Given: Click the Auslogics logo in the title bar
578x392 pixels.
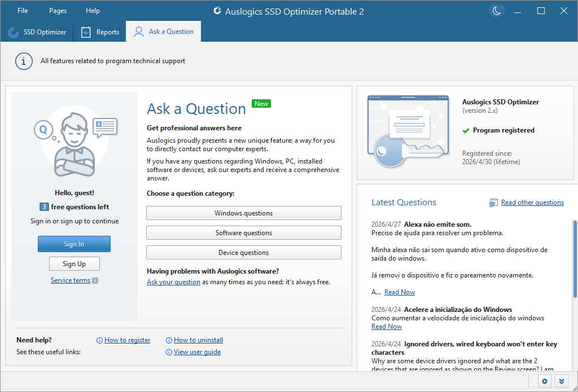Looking at the screenshot, I should pos(217,11).
